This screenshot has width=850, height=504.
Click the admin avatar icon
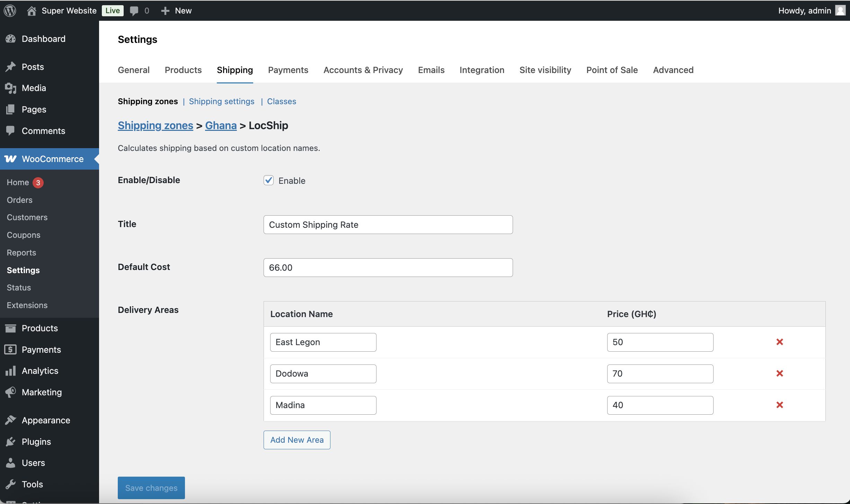[840, 10]
